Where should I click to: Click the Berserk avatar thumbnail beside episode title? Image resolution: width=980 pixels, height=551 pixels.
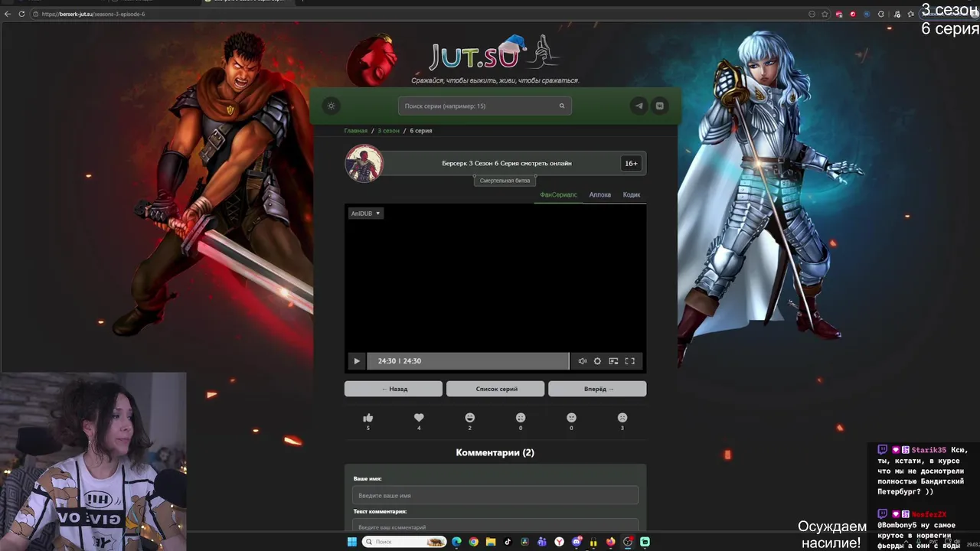364,163
